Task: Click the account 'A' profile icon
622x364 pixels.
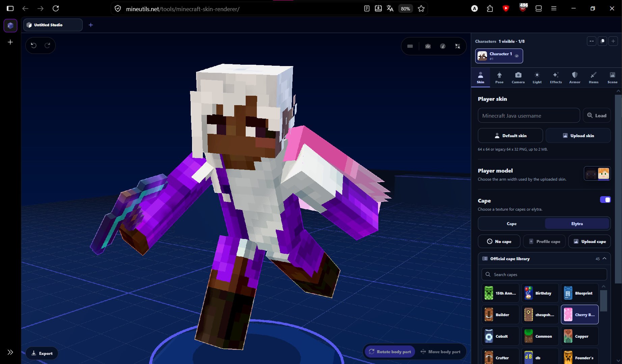Action: click(475, 8)
